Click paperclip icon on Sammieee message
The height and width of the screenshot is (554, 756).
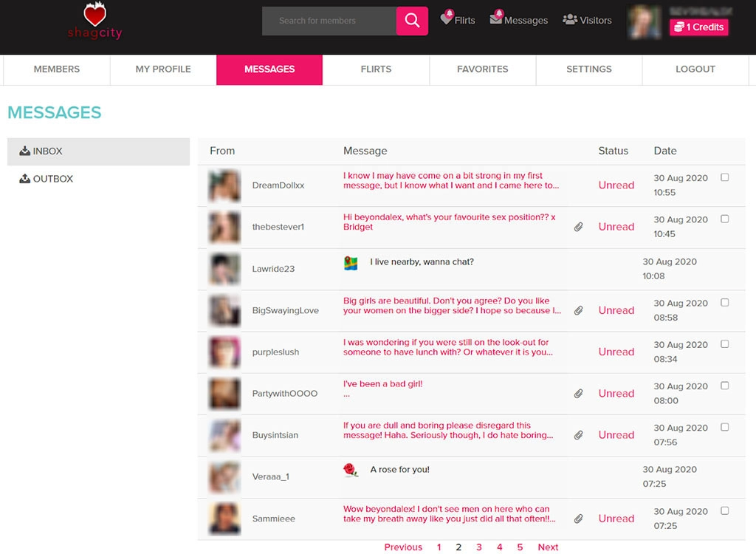[579, 519]
